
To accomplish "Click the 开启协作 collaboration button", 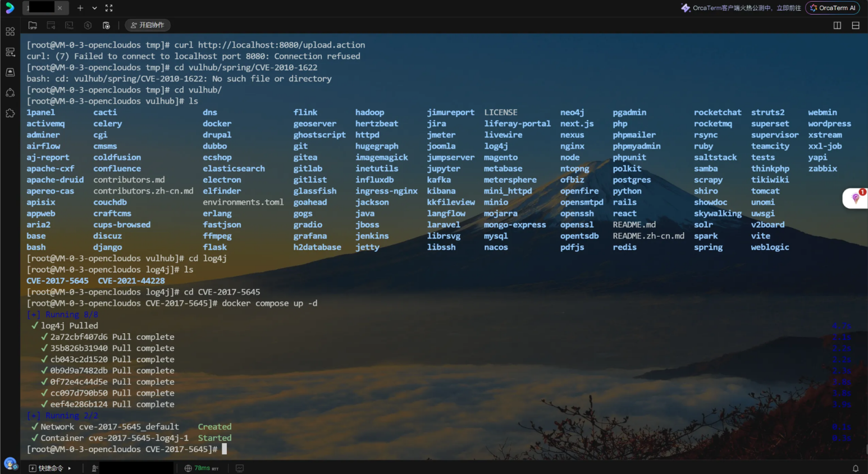I will click(x=148, y=25).
